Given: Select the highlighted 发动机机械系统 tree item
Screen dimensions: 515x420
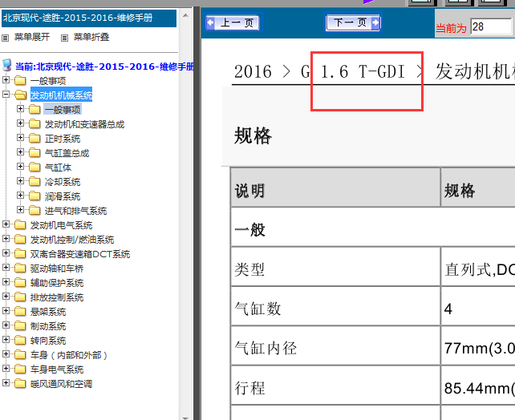Looking at the screenshot, I should pyautogui.click(x=61, y=95).
